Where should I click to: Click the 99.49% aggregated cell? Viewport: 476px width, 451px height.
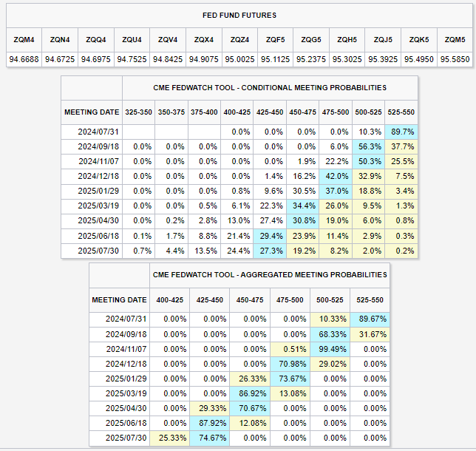[330, 349]
